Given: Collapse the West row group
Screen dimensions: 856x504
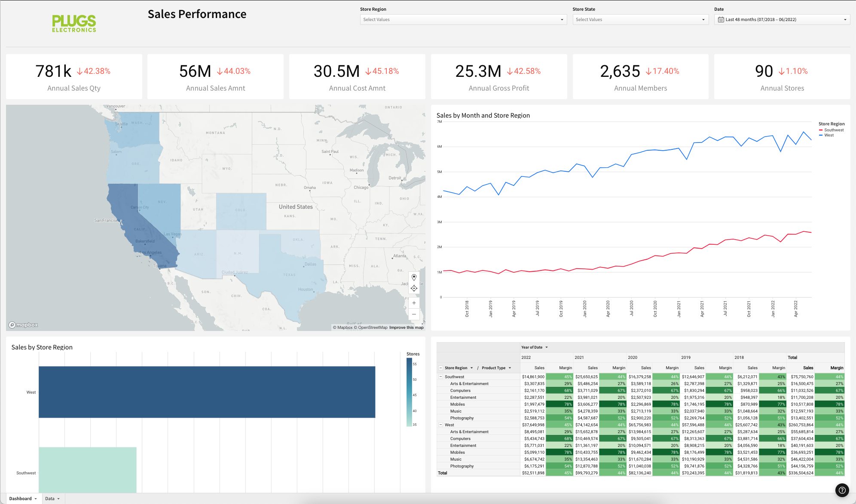Looking at the screenshot, I should pos(440,425).
